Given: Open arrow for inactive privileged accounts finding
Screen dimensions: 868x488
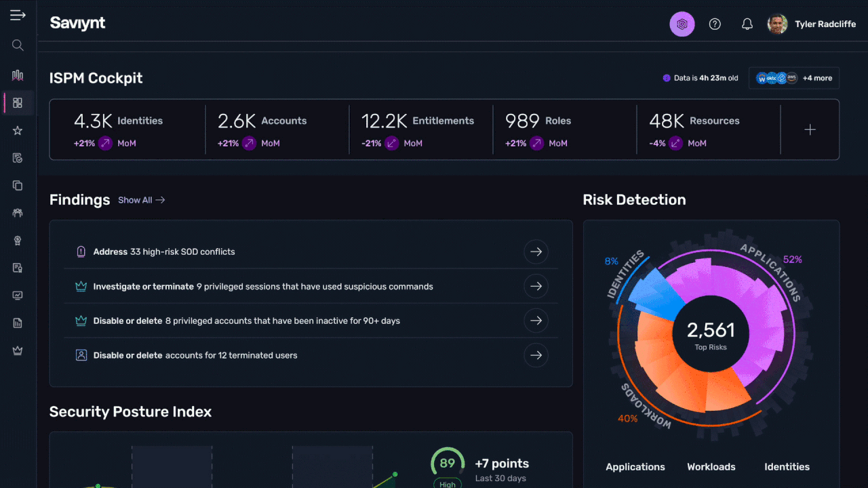Looking at the screenshot, I should (536, 321).
